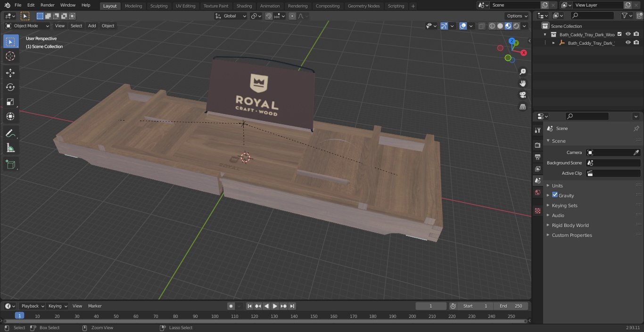Expand the Rigid Body World panel

coord(570,225)
